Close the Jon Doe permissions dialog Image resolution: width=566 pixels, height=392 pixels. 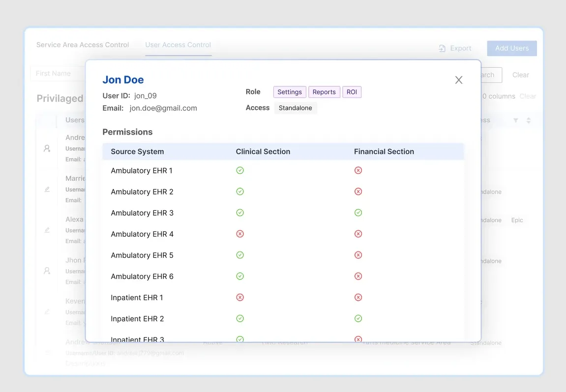(x=458, y=80)
